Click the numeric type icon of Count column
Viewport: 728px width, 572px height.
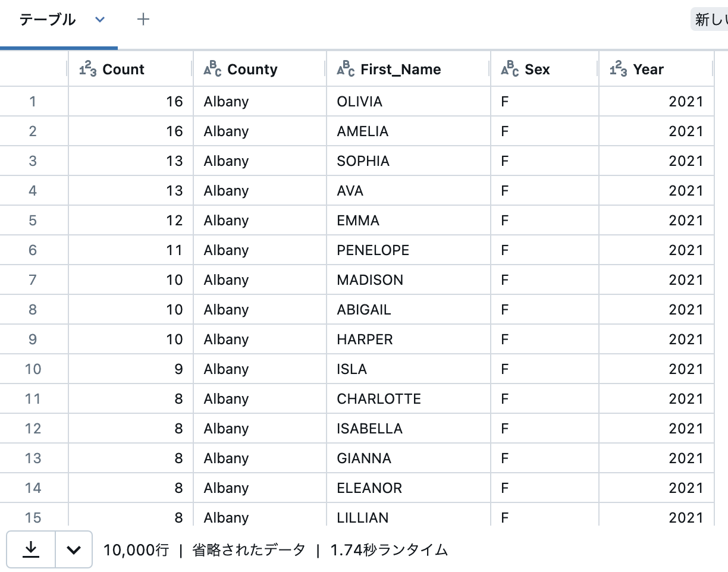pyautogui.click(x=87, y=70)
